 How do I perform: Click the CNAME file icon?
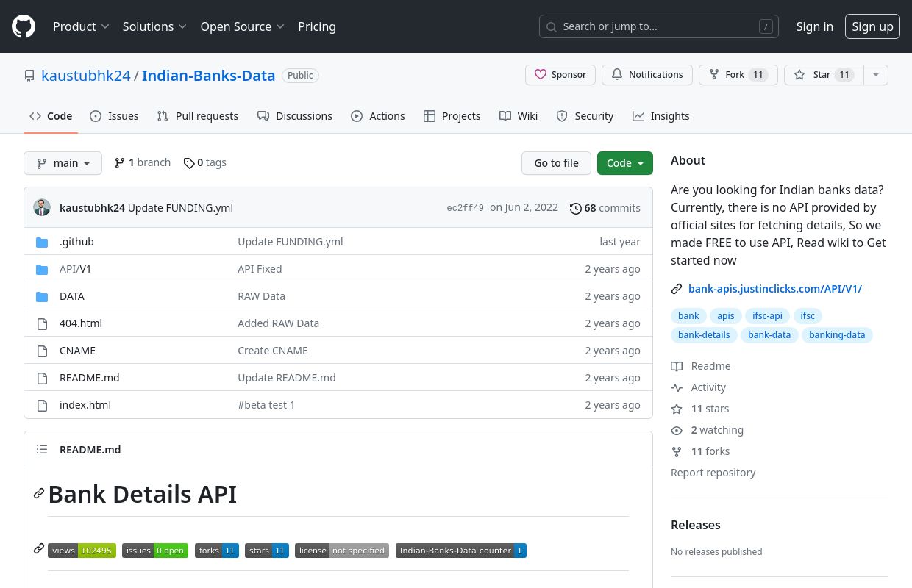[x=42, y=351]
